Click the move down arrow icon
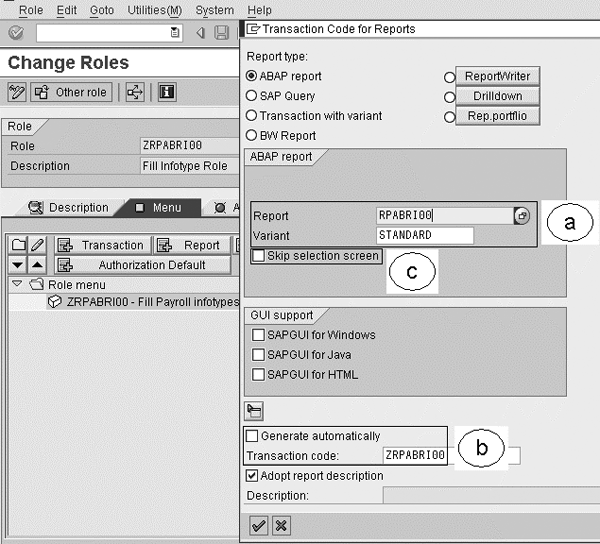The height and width of the screenshot is (544, 600). tap(18, 265)
